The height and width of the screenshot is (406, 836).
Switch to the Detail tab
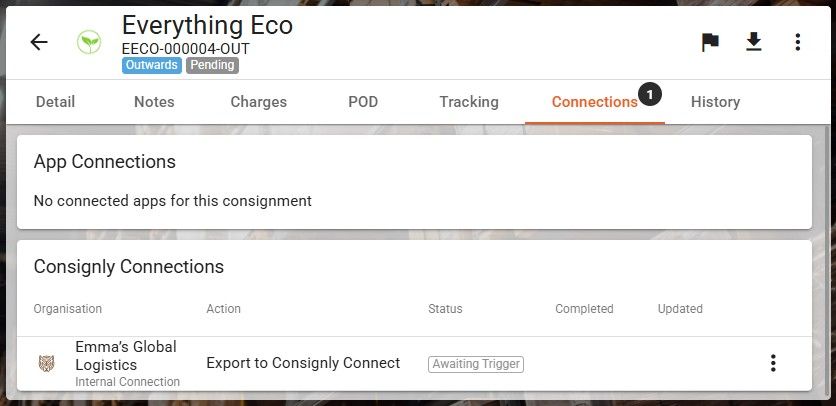pyautogui.click(x=55, y=102)
